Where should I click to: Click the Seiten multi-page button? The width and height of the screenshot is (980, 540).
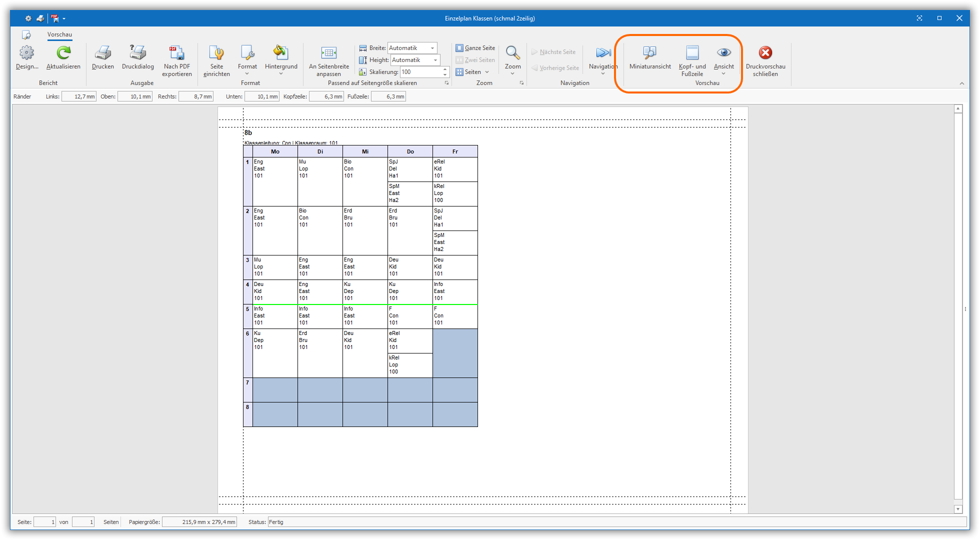click(x=472, y=72)
